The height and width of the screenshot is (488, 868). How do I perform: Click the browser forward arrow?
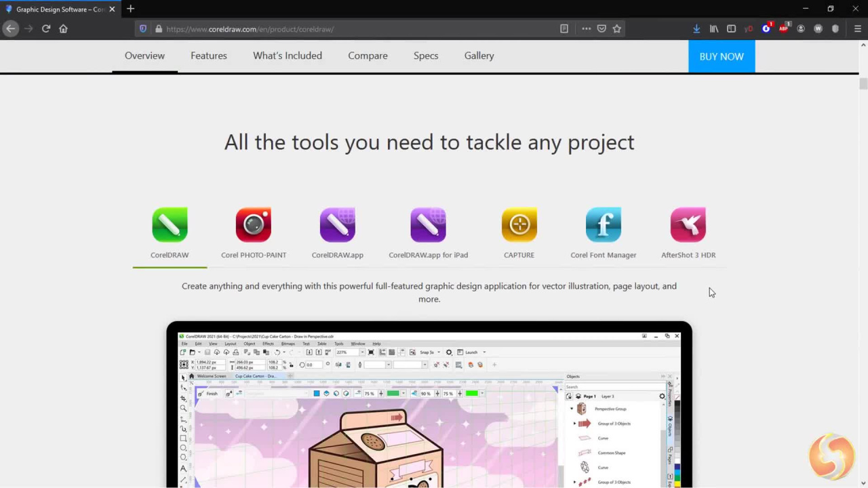click(x=28, y=28)
